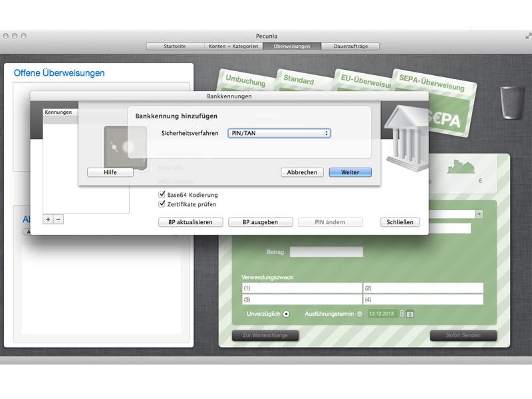Click the Weiter button
This screenshot has width=532, height=399.
coord(350,172)
